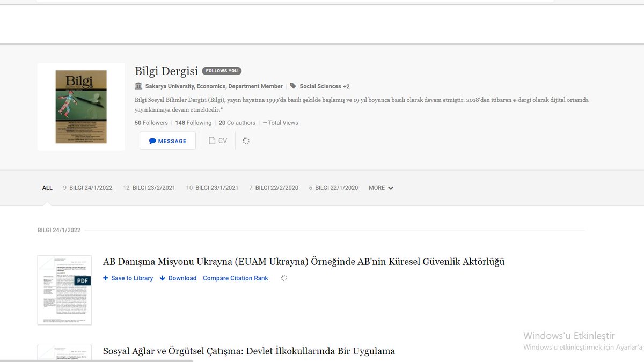Open the Sosyal Ağlar ve Örgütsel Çatışma paper title
This screenshot has height=362, width=644.
pos(249,351)
